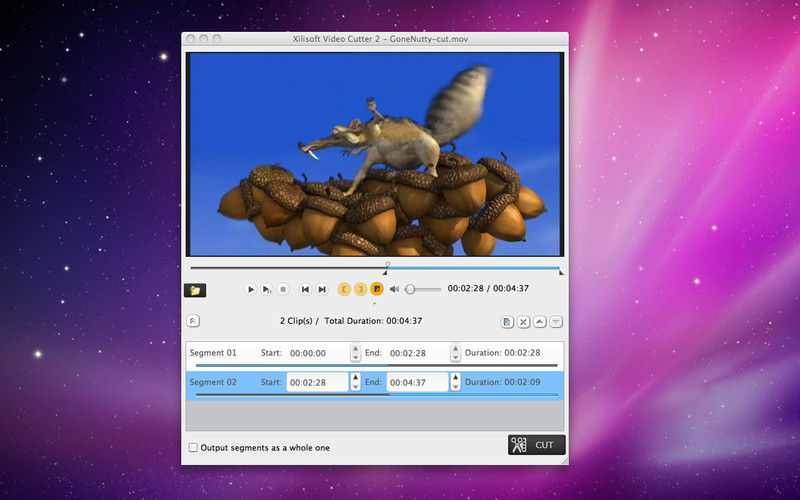
Task: Select the Segment 01 row
Action: 375,356
